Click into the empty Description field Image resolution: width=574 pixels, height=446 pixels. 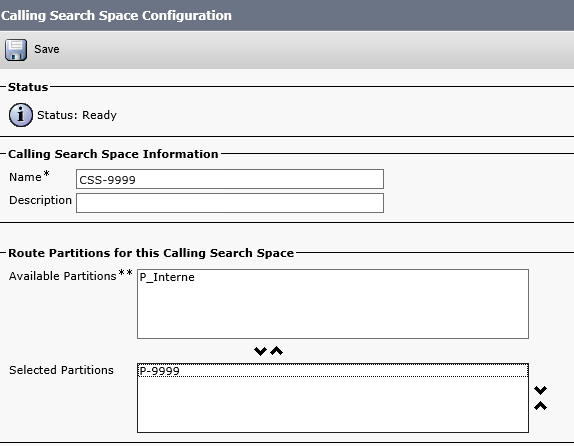pyautogui.click(x=230, y=203)
